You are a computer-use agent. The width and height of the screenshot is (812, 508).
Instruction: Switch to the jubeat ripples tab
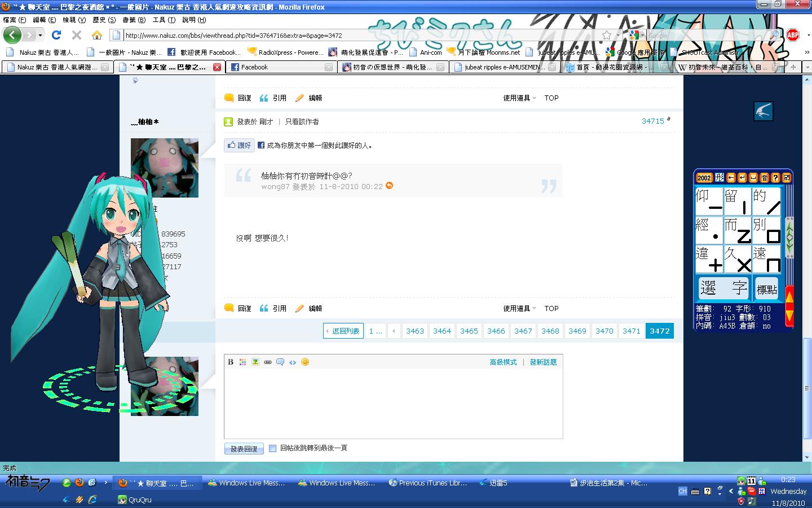pos(504,67)
